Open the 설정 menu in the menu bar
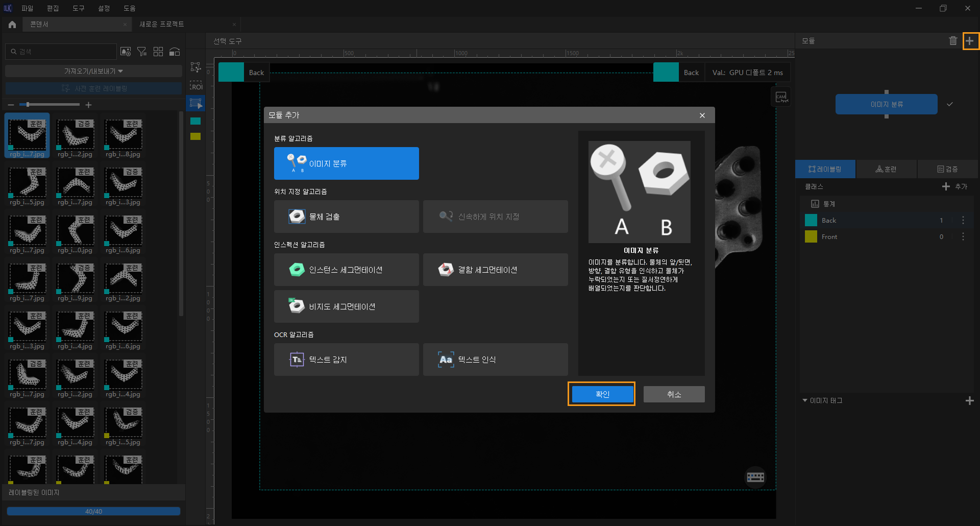This screenshot has width=980, height=526. [x=104, y=8]
